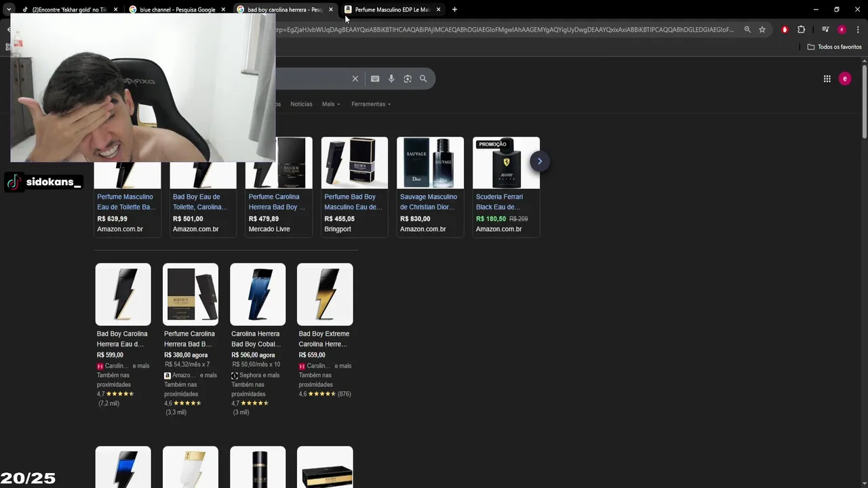Open Chrome three-dot menu
The image size is (868, 488).
point(858,30)
